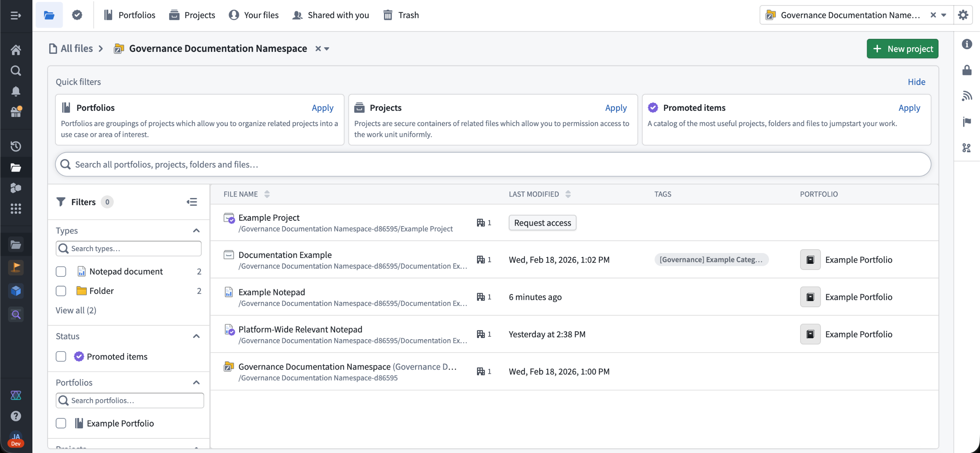Open the Portfolios navigation tab
The width and height of the screenshot is (980, 453).
tap(129, 15)
